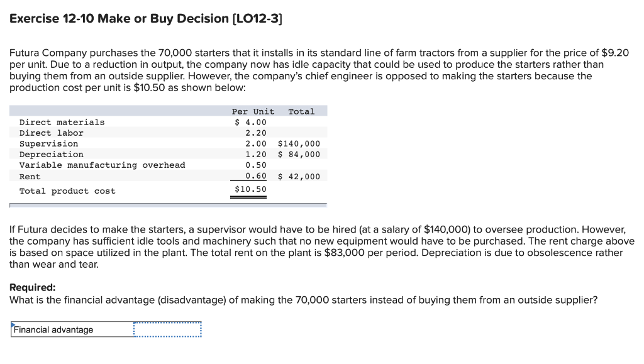Click the Total column header
The image size is (644, 364).
pyautogui.click(x=301, y=111)
